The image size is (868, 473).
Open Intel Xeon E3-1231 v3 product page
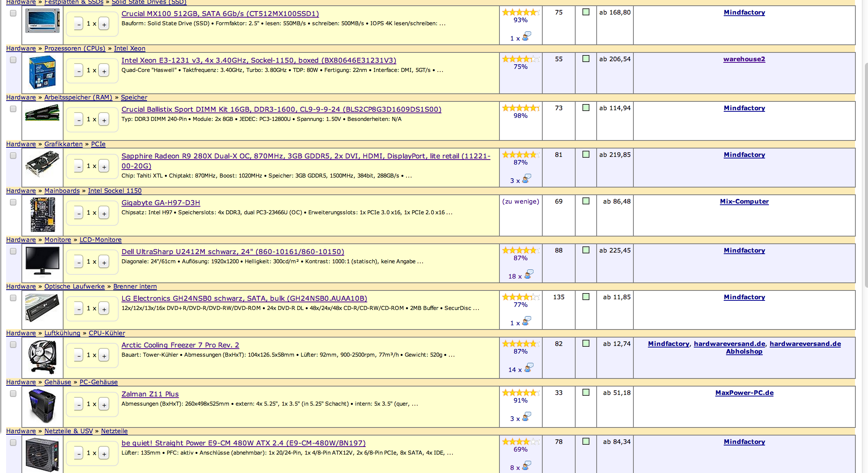click(259, 60)
